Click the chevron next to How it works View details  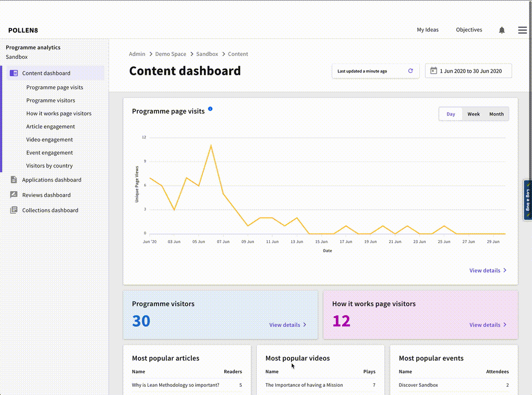point(505,325)
